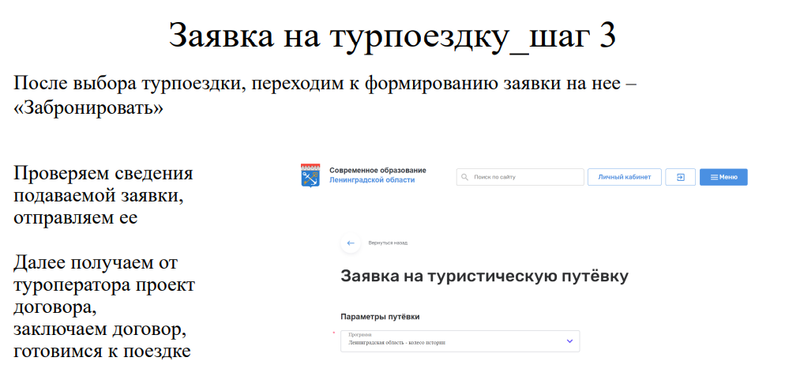Click the text Далее получаем от туроператора
Viewport: 800px width, 365px height.
tap(104, 273)
